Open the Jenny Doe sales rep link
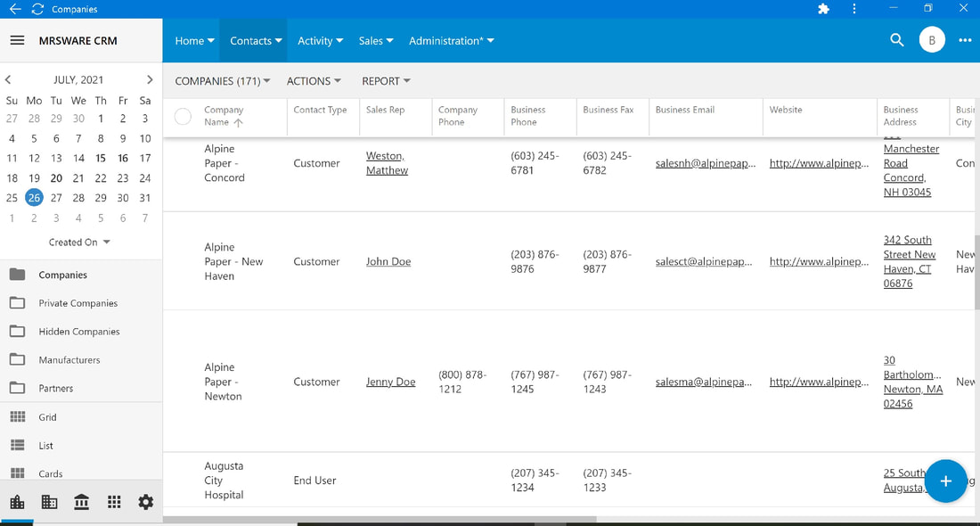Screen dimensions: 980x526 [390, 382]
